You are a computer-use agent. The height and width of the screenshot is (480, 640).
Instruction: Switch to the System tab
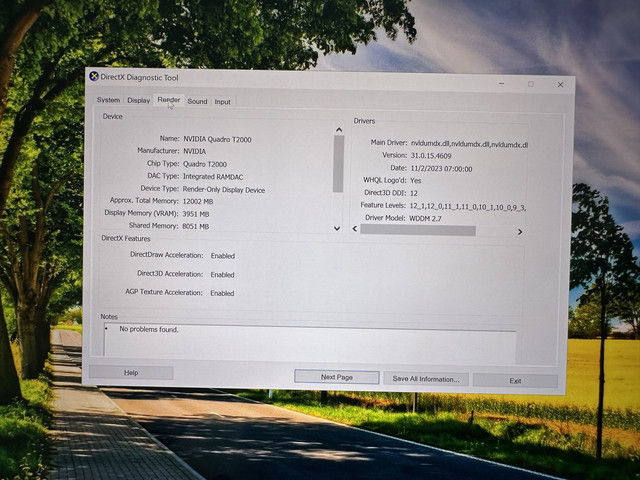[108, 100]
